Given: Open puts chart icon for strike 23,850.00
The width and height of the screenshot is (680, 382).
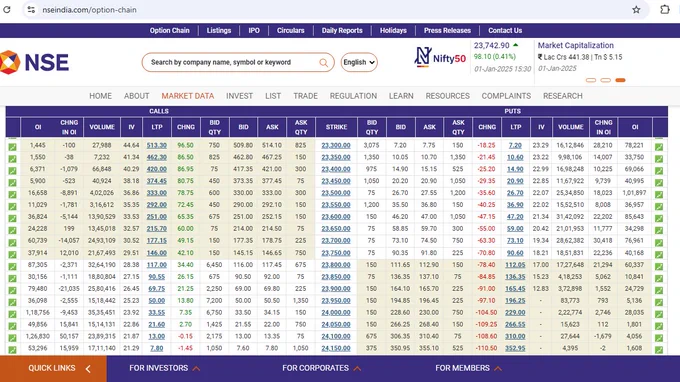Looking at the screenshot, I should click(659, 278).
